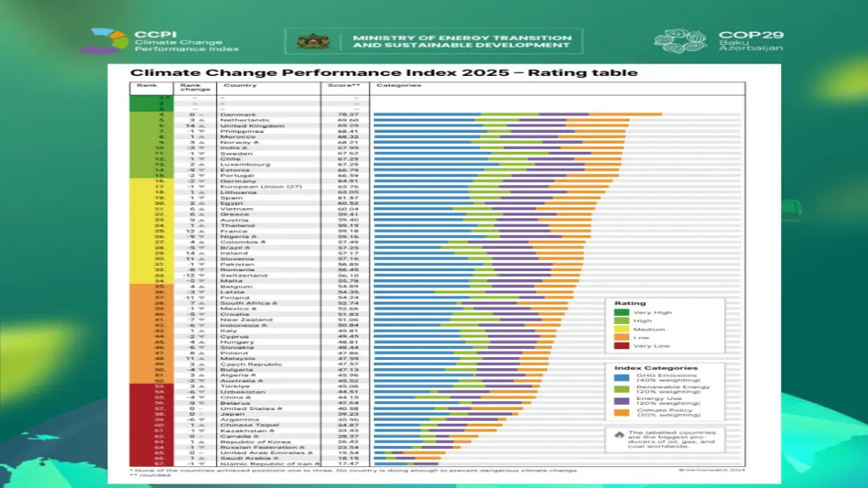Click the 'Malaysia' country name
This screenshot has height=488, width=868.
pos(236,358)
